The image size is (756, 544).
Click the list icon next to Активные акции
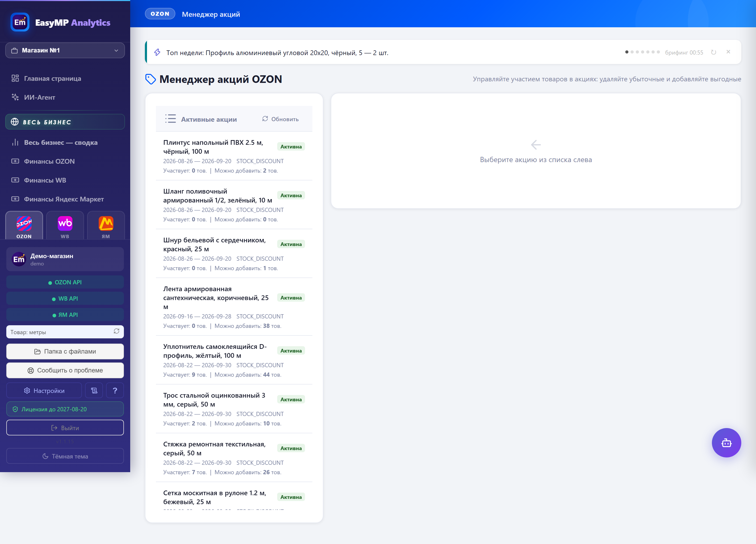(x=170, y=119)
